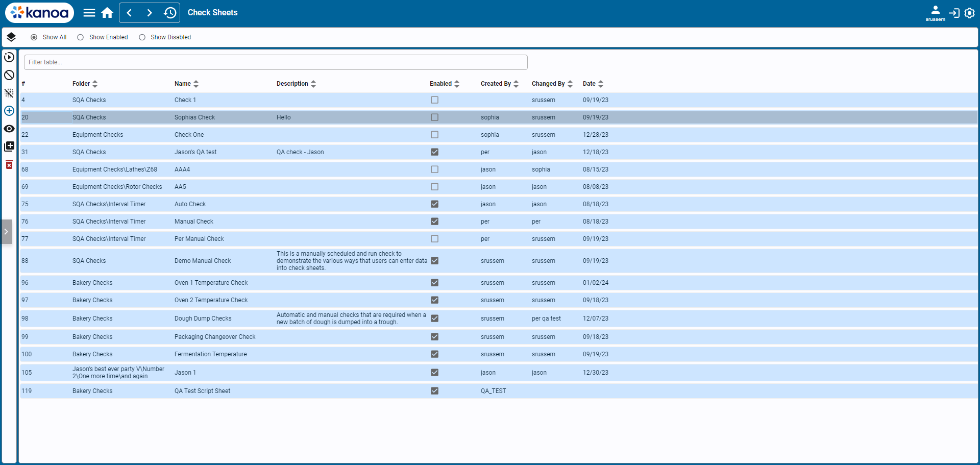
Task: Toggle the Enabled checkbox for Demo Manual Check
Action: point(435,261)
